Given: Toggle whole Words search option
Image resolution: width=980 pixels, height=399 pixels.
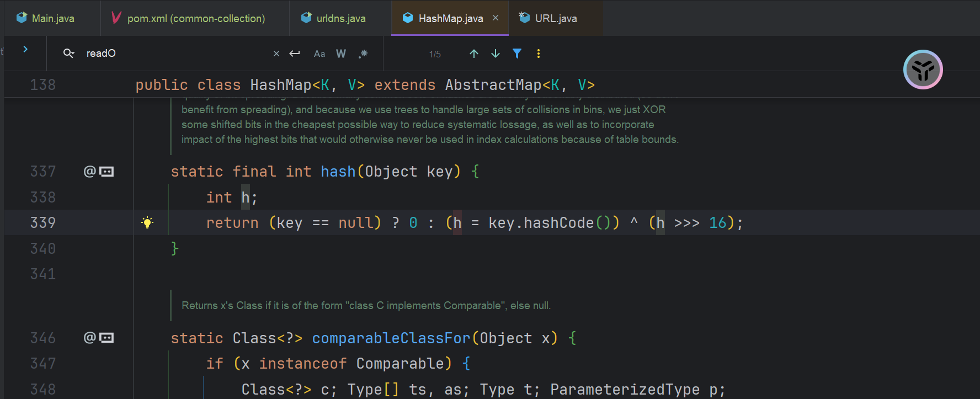Looking at the screenshot, I should 341,54.
